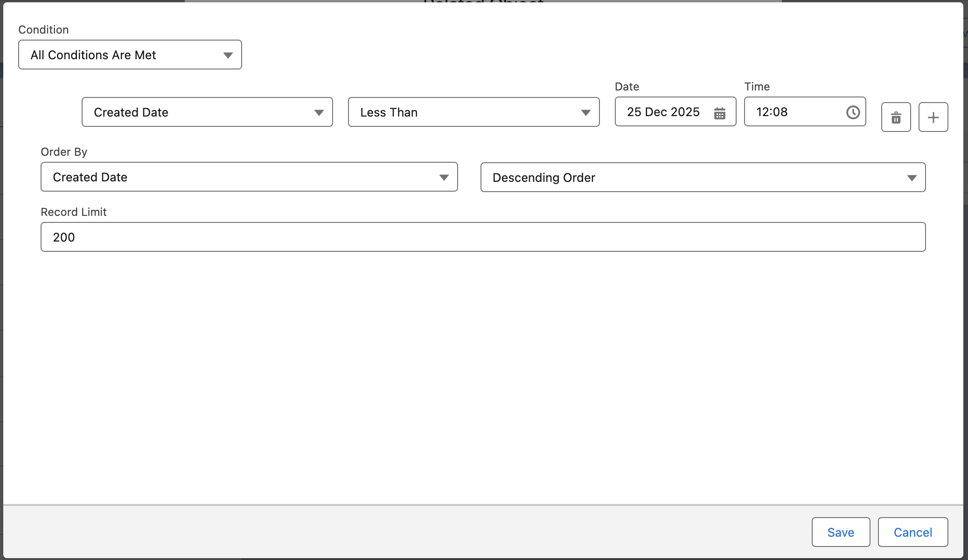Click the arrow of Order By field selector

pos(444,178)
